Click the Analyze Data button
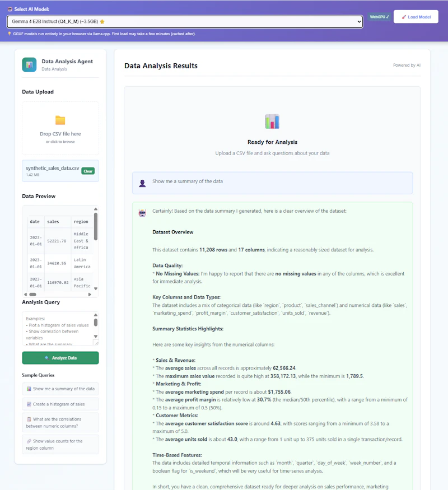Viewport: 448px width, 490px height. pos(60,358)
